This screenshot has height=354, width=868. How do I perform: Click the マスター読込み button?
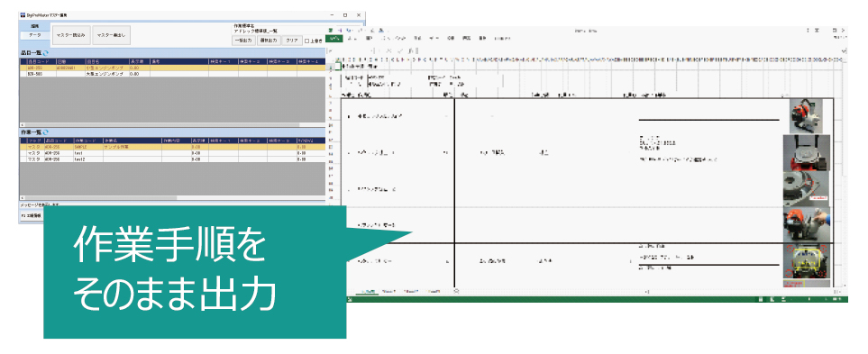pos(71,35)
